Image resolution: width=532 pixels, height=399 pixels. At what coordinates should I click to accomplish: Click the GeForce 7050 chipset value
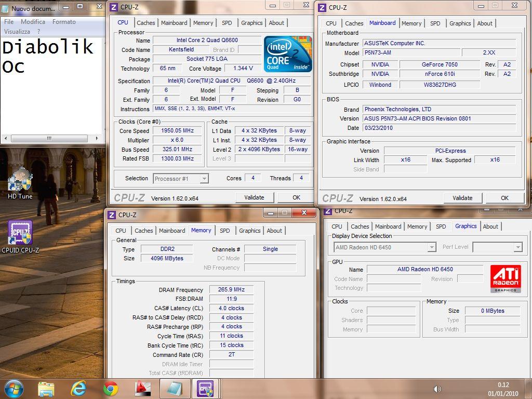pyautogui.click(x=440, y=64)
